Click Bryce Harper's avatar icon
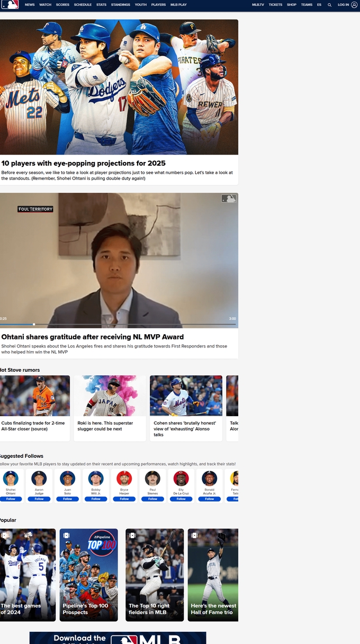Image resolution: width=360 pixels, height=644 pixels. 124,478
